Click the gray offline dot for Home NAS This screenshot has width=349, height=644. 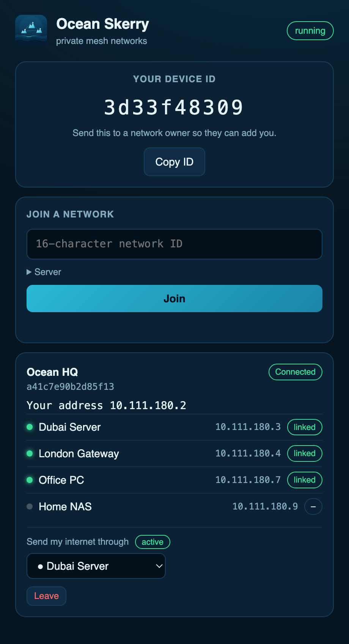click(x=30, y=506)
